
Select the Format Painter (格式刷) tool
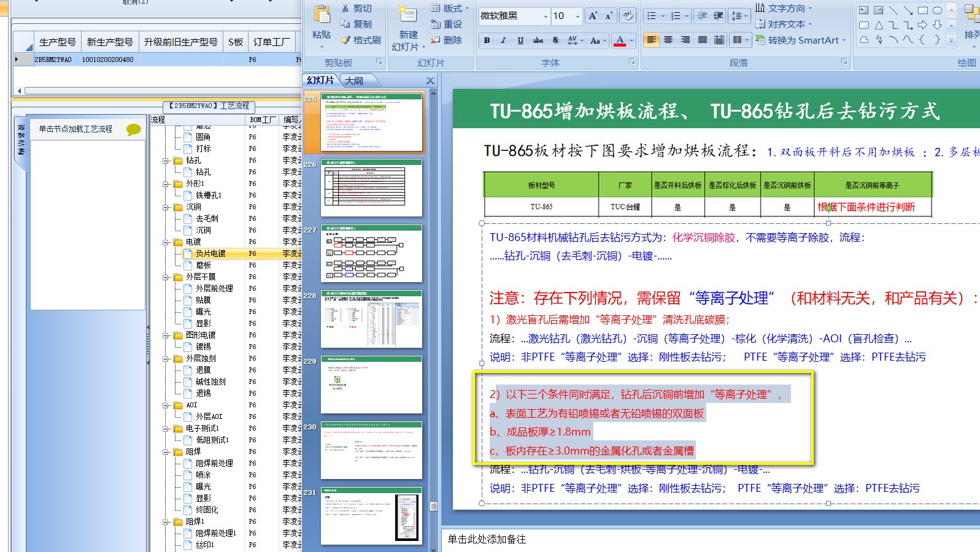(361, 40)
